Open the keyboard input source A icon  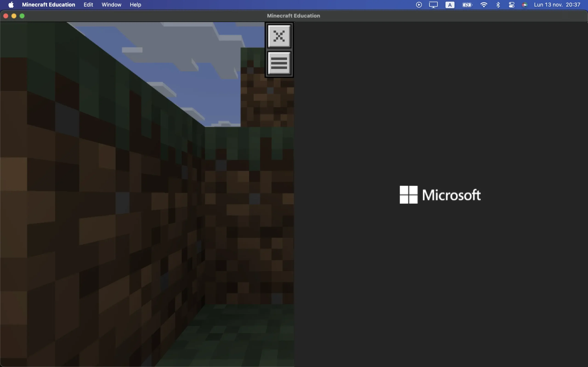[450, 5]
